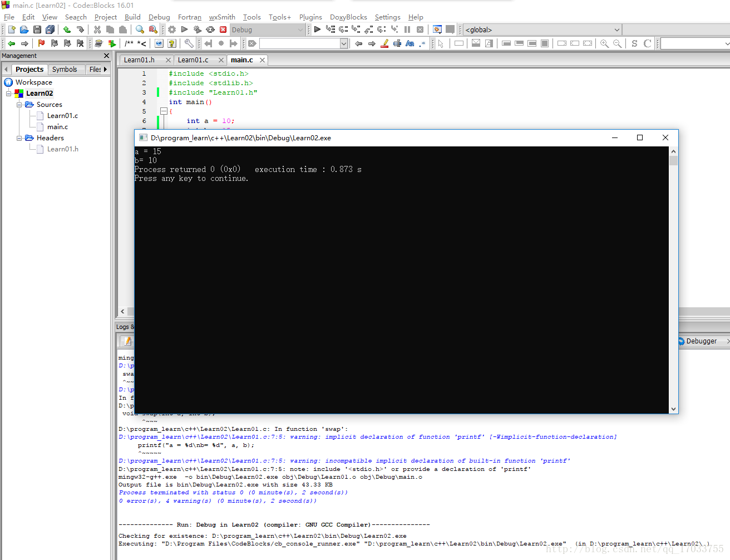730x560 pixels.
Task: Click the Break debugger pause icon
Action: click(407, 30)
